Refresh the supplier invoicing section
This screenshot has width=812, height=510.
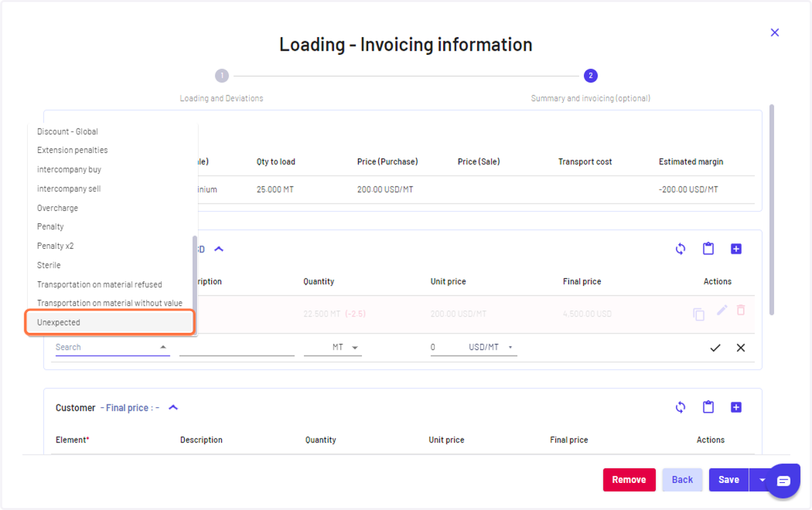coord(681,249)
